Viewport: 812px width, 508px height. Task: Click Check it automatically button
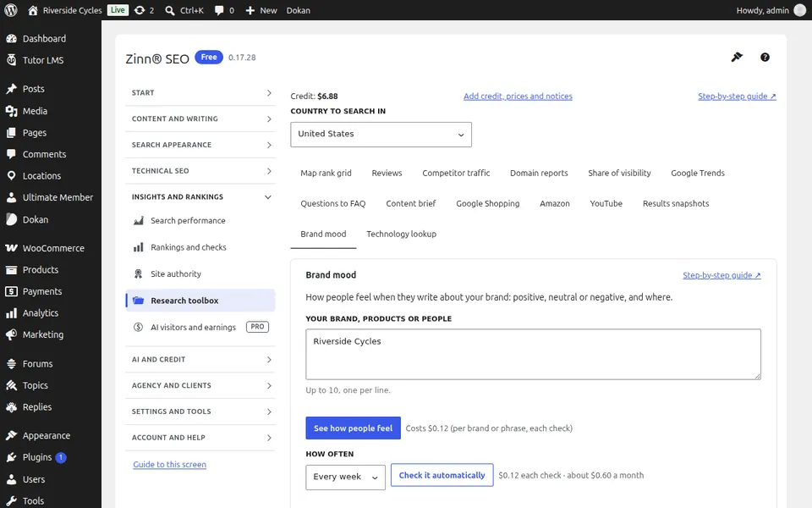click(442, 475)
